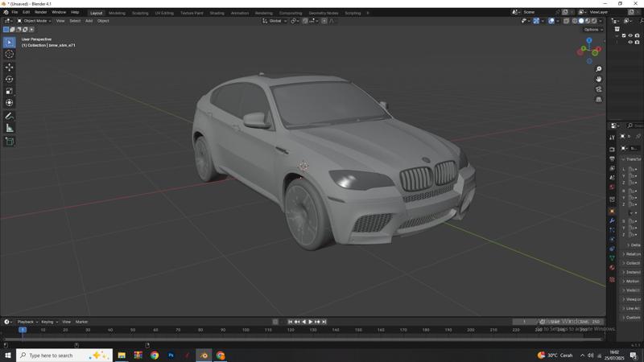This screenshot has height=362, width=644.
Task: Enable material preview shading
Action: tap(588, 21)
